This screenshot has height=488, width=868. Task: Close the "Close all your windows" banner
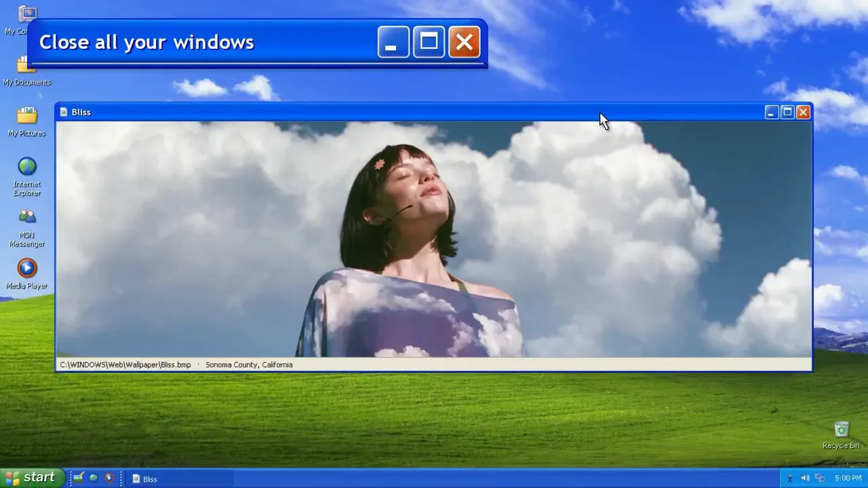click(465, 42)
